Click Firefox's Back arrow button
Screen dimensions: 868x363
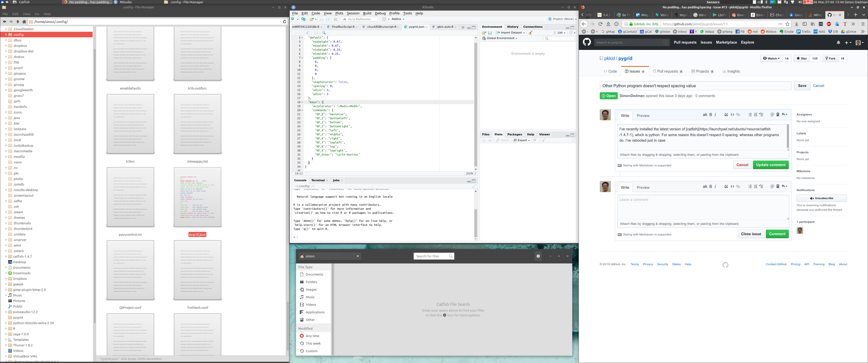(x=584, y=24)
